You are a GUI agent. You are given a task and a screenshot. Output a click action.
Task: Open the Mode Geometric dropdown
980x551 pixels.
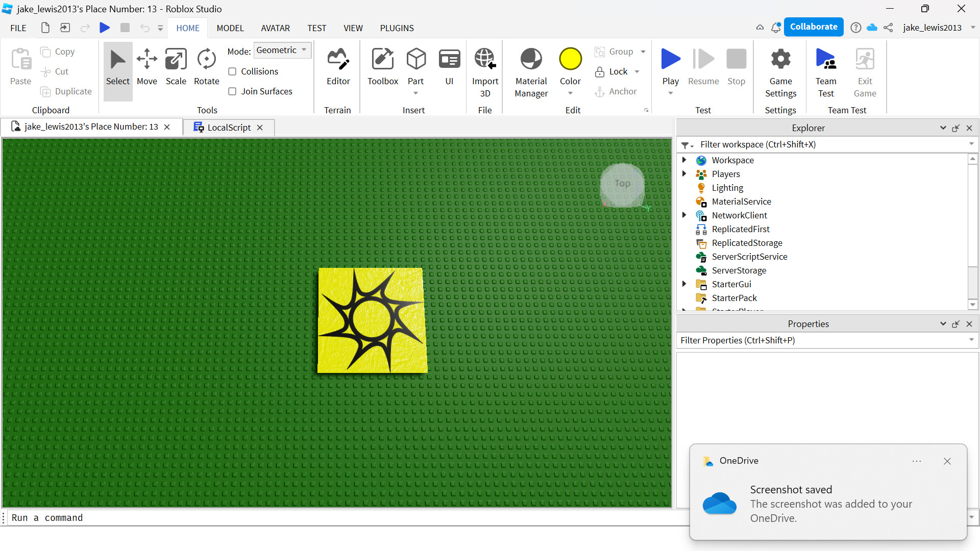point(282,50)
